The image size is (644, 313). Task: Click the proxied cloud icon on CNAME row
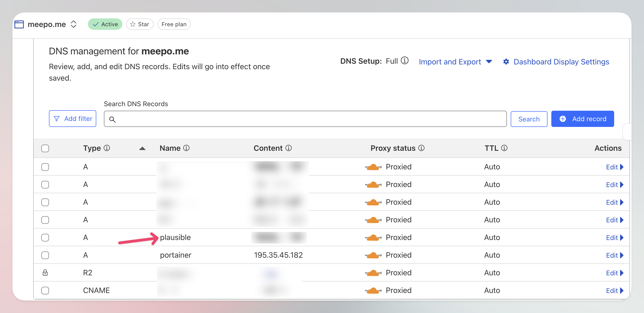pyautogui.click(x=373, y=291)
